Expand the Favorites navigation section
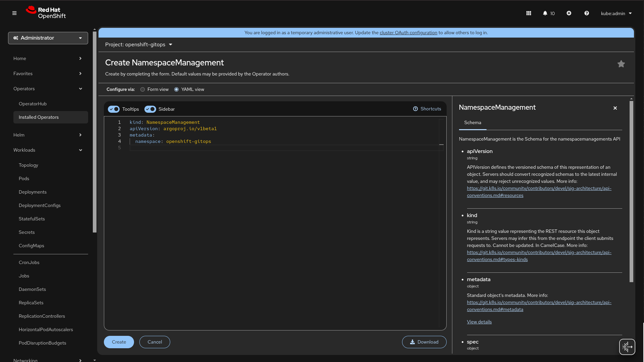This screenshot has width=644, height=362. [48, 73]
